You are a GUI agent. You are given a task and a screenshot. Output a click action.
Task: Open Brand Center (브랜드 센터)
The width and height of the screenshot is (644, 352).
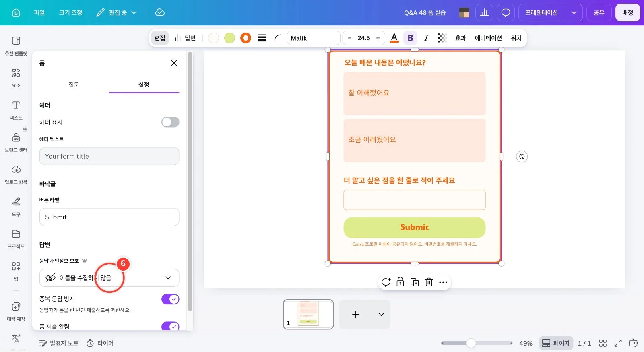pyautogui.click(x=16, y=142)
